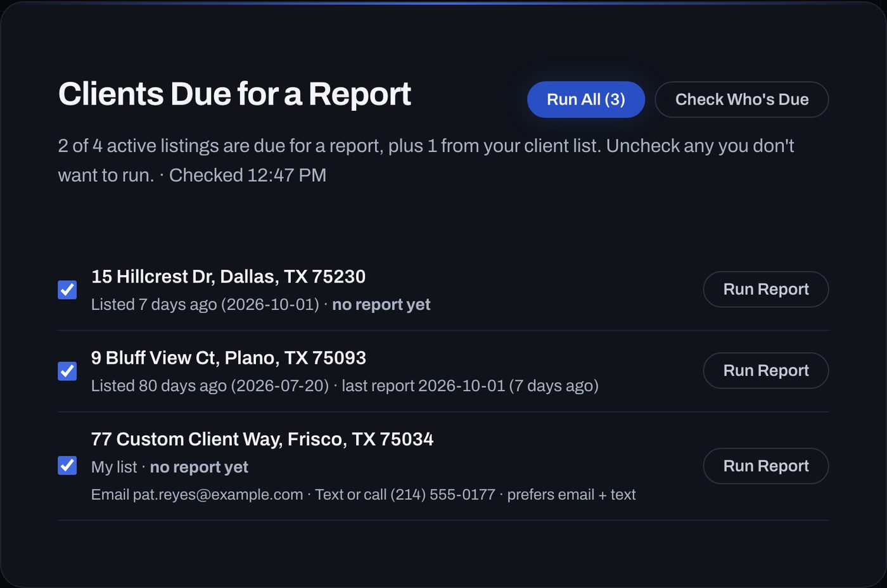
Task: Run Report for 77 Custom Client Way
Action: (766, 466)
